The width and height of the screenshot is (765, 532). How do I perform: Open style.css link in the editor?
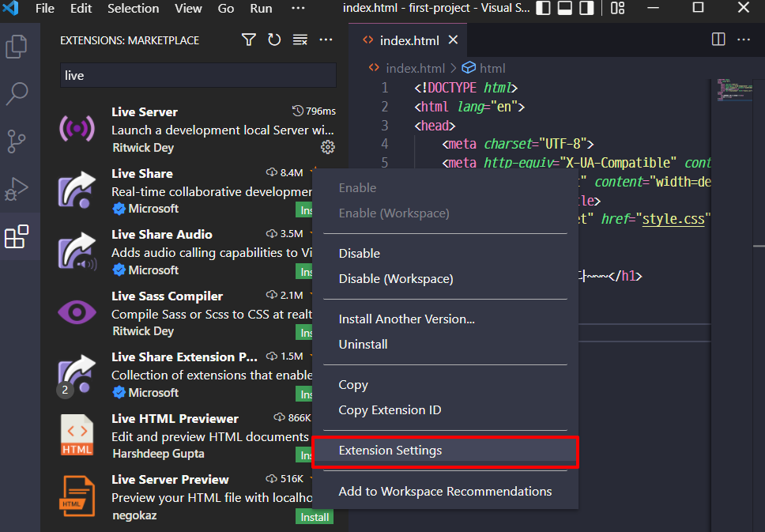pyautogui.click(x=673, y=219)
